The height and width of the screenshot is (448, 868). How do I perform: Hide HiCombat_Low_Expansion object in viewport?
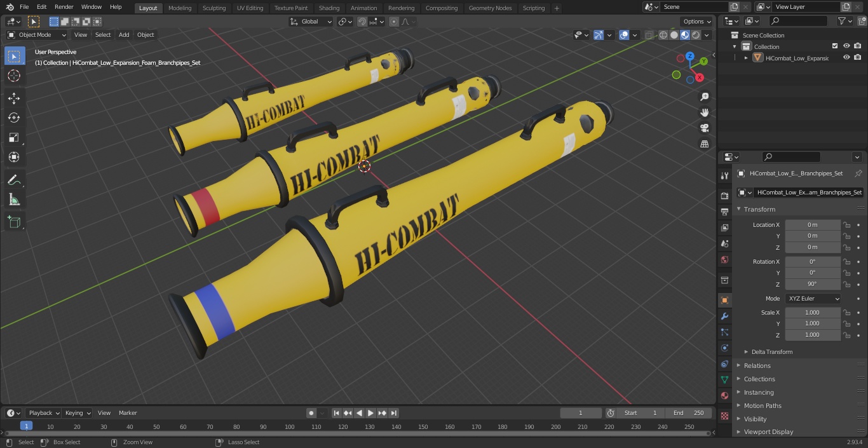[846, 58]
